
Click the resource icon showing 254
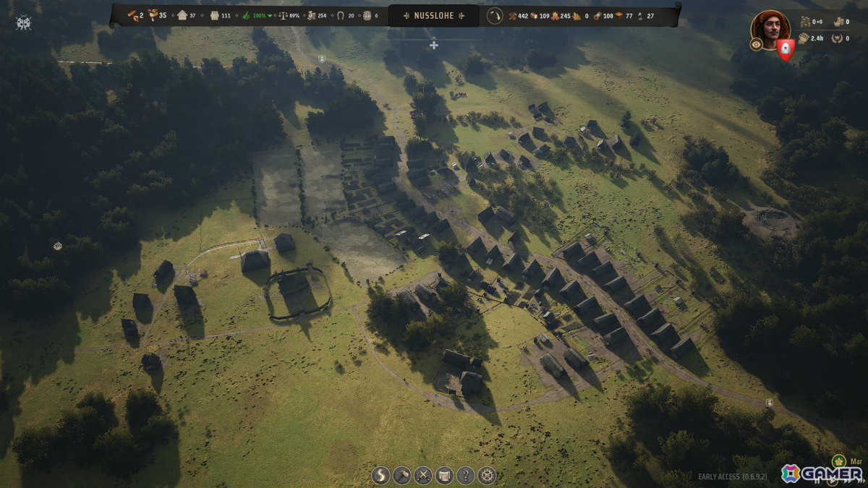click(x=310, y=16)
